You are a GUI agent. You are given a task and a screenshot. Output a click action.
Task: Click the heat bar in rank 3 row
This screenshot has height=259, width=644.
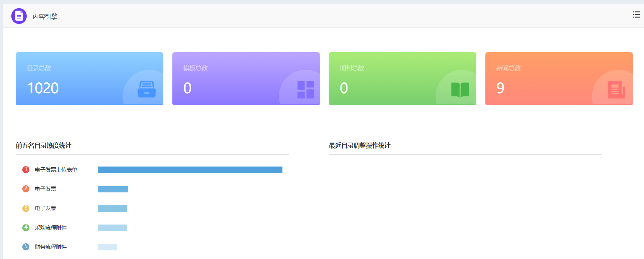coord(113,208)
